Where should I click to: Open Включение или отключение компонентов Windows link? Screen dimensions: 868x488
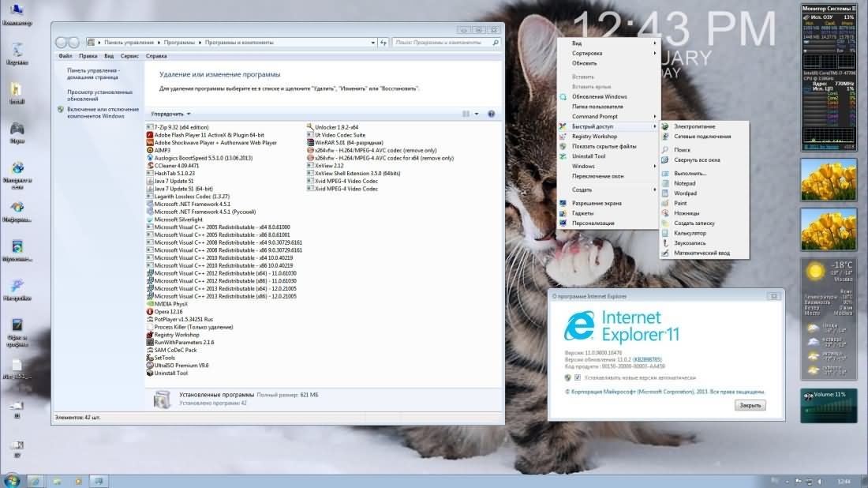click(103, 113)
